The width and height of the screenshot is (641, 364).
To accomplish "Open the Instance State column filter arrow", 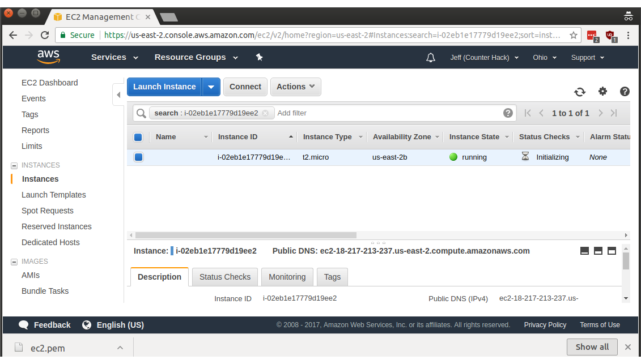I will pos(507,137).
